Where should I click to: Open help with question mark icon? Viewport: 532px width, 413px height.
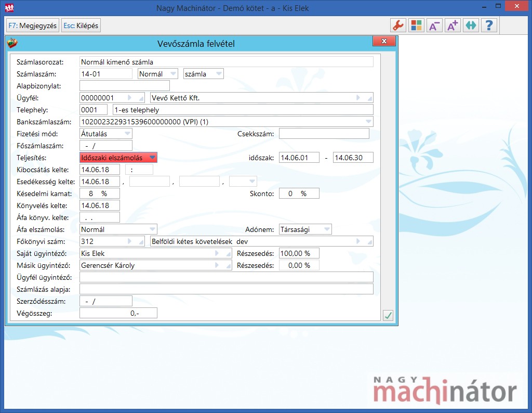pyautogui.click(x=489, y=25)
